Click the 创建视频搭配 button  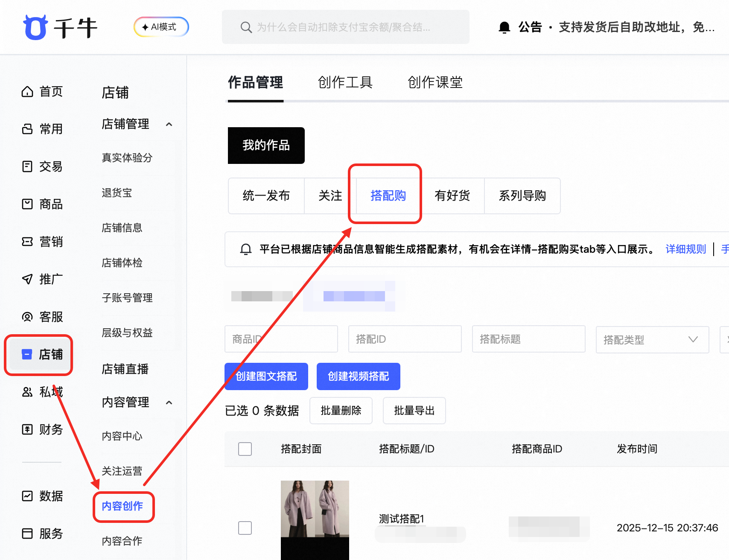pos(358,376)
